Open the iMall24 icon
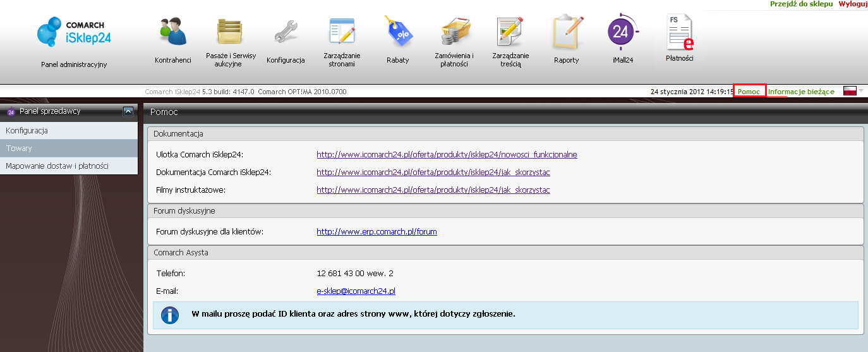 coord(623,30)
